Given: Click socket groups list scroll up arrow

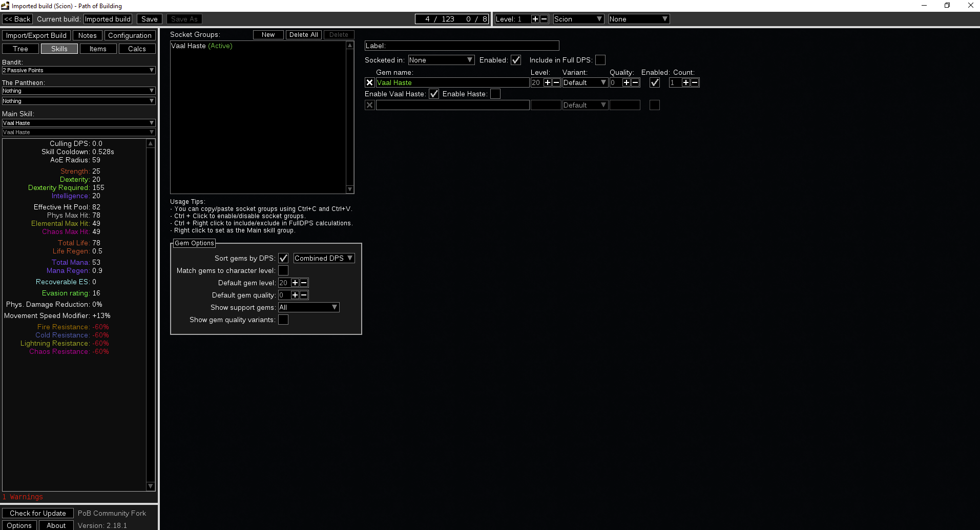Looking at the screenshot, I should pyautogui.click(x=350, y=45).
